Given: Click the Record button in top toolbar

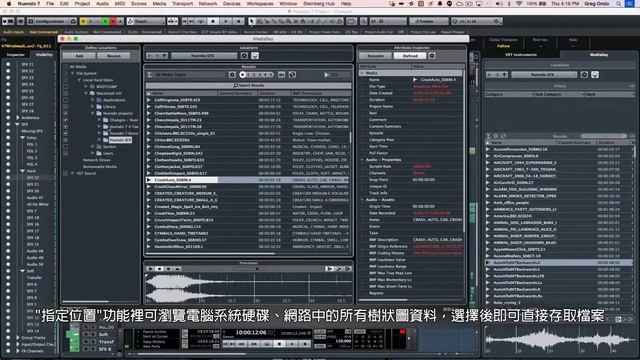Looking at the screenshot, I should click(239, 21).
